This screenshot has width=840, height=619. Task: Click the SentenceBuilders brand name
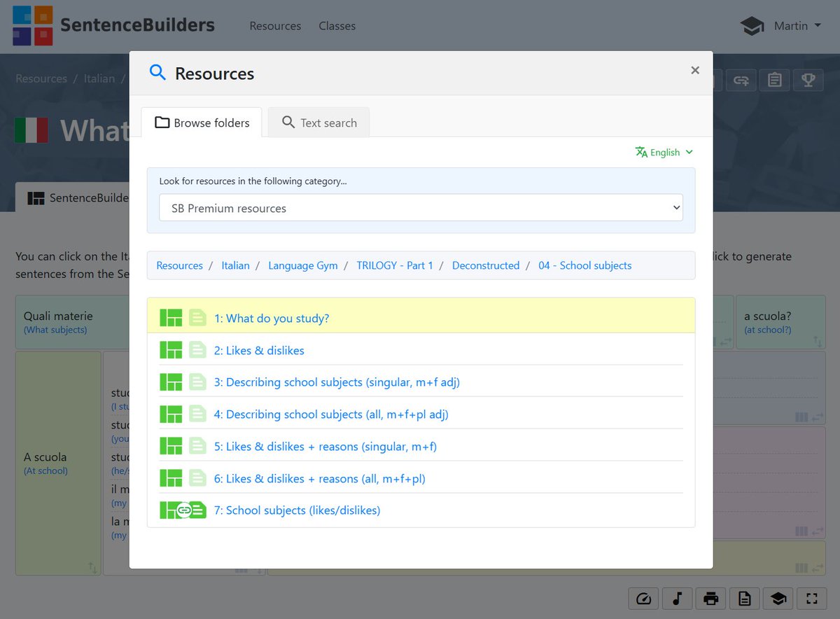pyautogui.click(x=137, y=25)
